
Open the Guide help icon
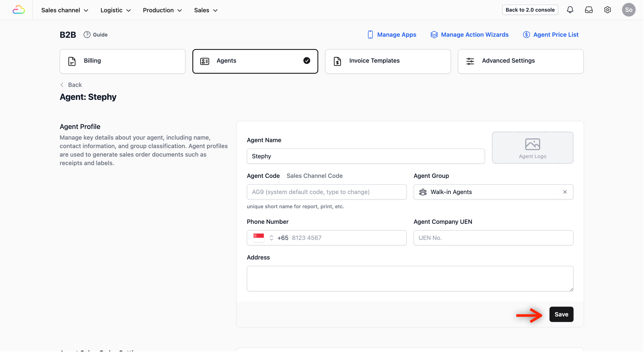click(x=87, y=35)
